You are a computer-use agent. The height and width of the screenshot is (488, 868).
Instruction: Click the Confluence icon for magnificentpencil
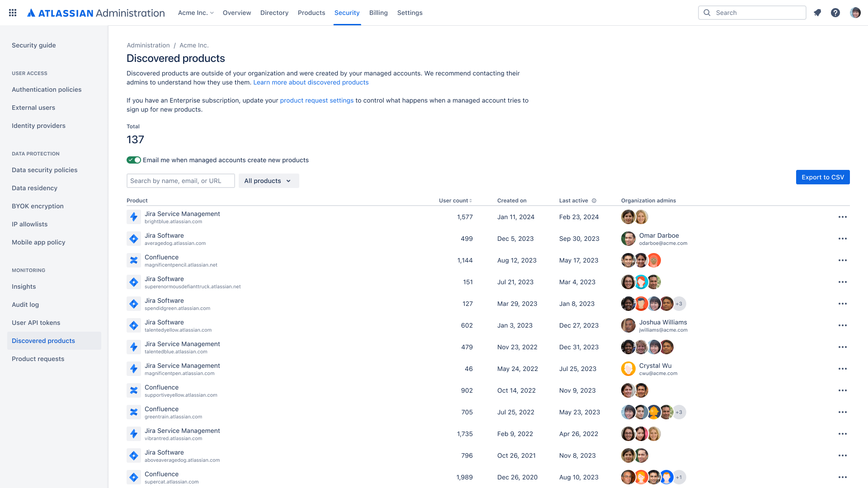[133, 260]
